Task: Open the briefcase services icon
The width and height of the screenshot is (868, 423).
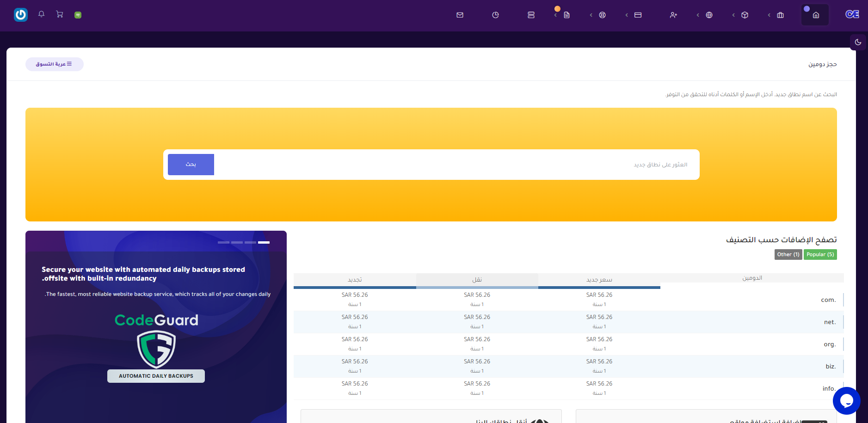Action: 780,15
